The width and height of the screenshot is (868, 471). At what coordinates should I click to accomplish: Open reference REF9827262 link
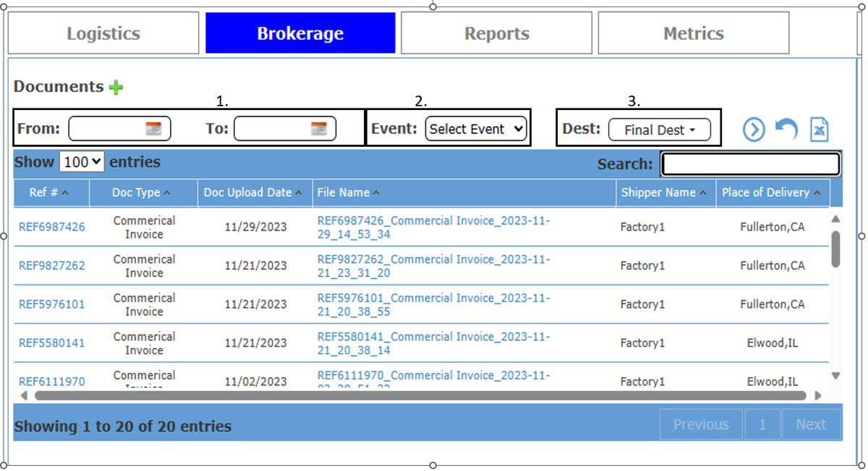[51, 266]
